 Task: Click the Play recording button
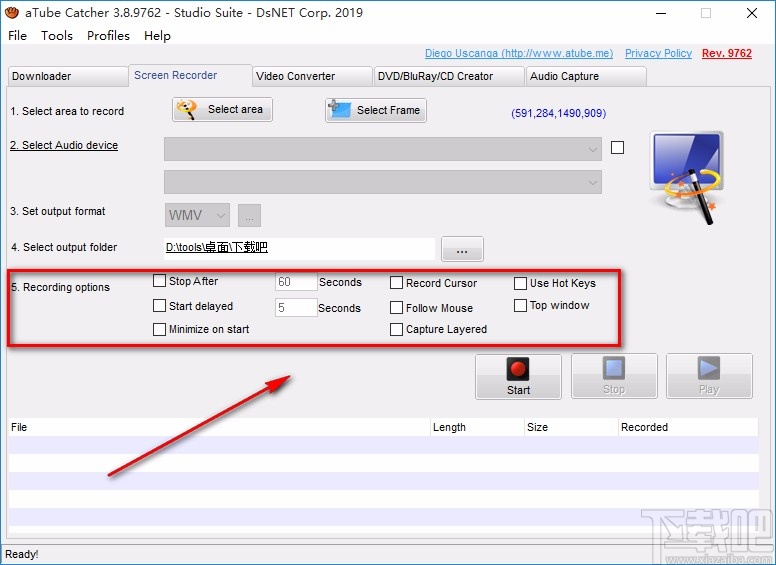pos(709,376)
